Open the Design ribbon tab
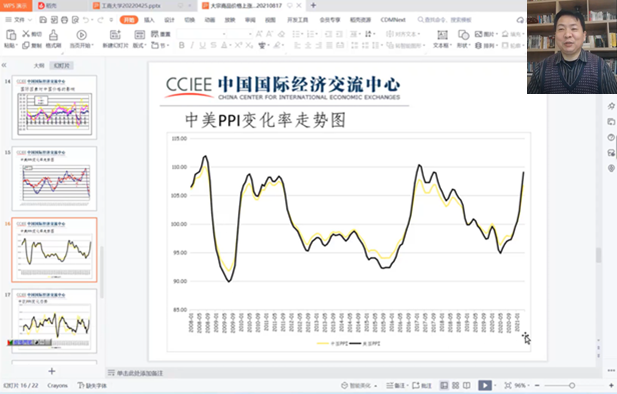The width and height of the screenshot is (617, 394). tap(169, 20)
